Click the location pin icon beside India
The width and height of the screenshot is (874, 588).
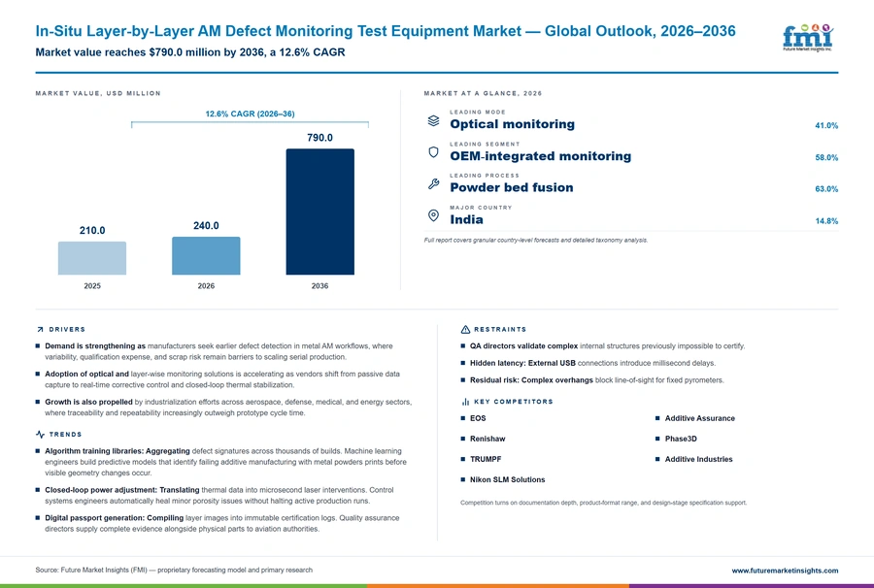tap(433, 215)
